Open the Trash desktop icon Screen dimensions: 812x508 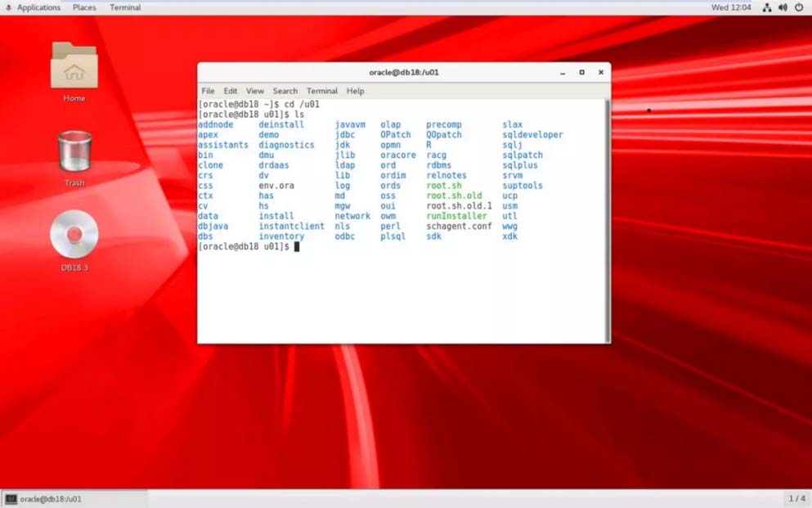[x=74, y=153]
